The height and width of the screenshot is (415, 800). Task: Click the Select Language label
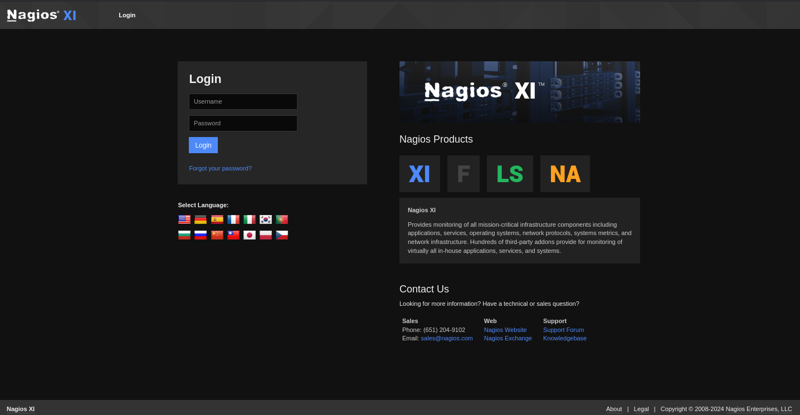203,205
